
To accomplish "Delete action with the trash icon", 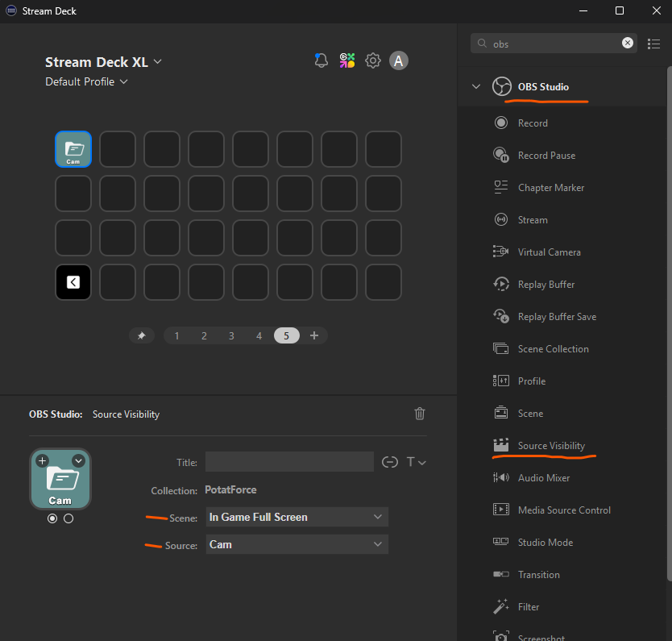I will pyautogui.click(x=420, y=414).
